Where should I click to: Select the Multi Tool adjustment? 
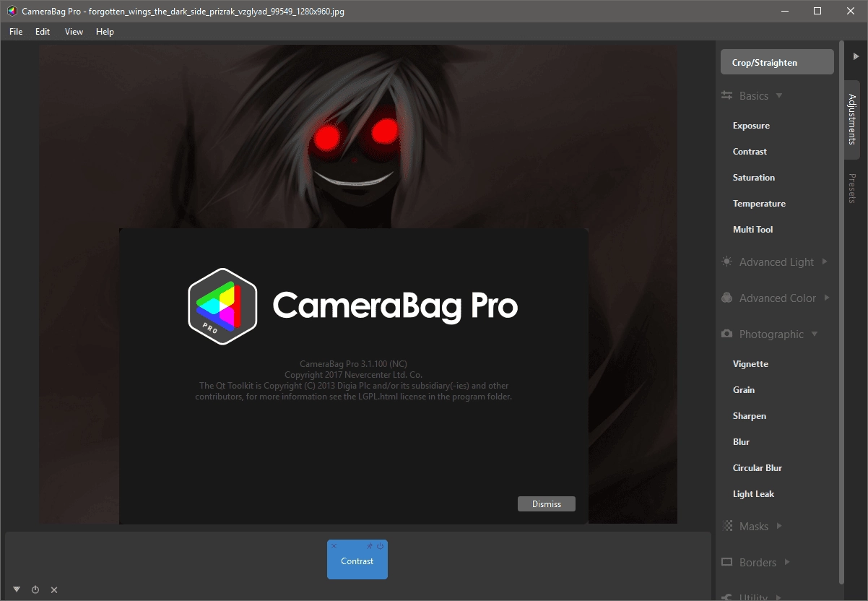point(752,230)
